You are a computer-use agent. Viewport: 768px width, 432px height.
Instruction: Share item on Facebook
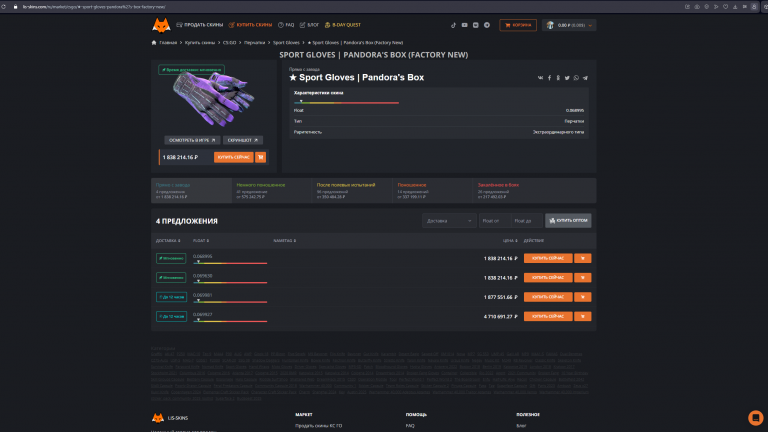pyautogui.click(x=549, y=78)
